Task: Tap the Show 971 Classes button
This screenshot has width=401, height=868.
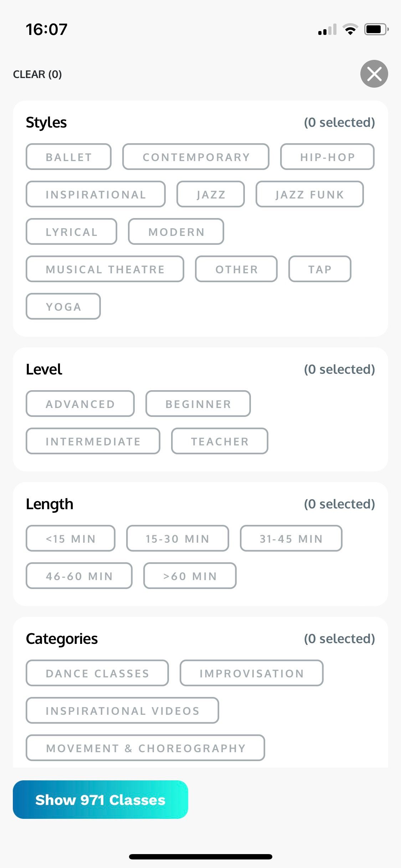Action: (x=101, y=800)
